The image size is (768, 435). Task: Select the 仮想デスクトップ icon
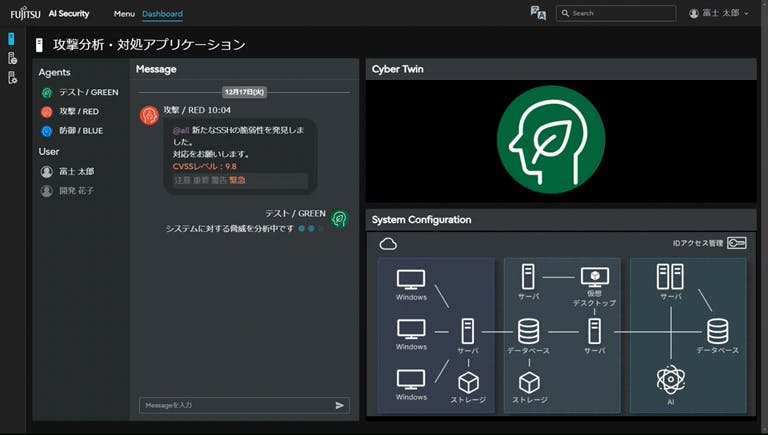[x=595, y=277]
